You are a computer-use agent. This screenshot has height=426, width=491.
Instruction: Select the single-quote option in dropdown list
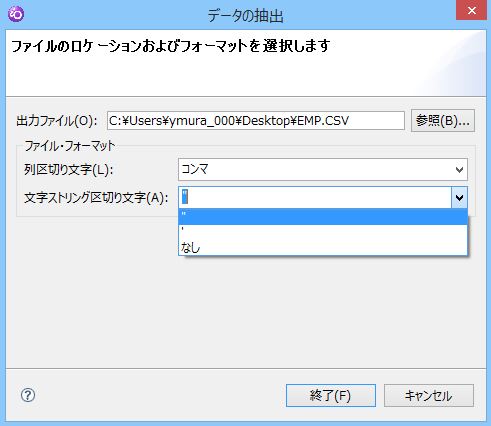click(x=323, y=232)
